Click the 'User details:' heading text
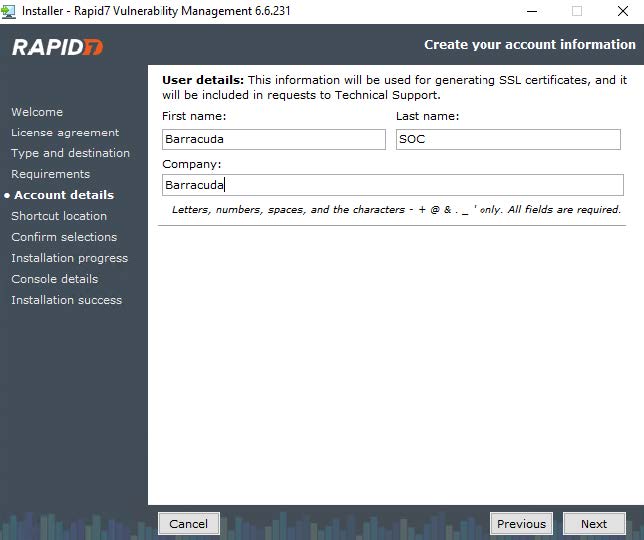Image resolution: width=644 pixels, height=540 pixels. (203, 80)
